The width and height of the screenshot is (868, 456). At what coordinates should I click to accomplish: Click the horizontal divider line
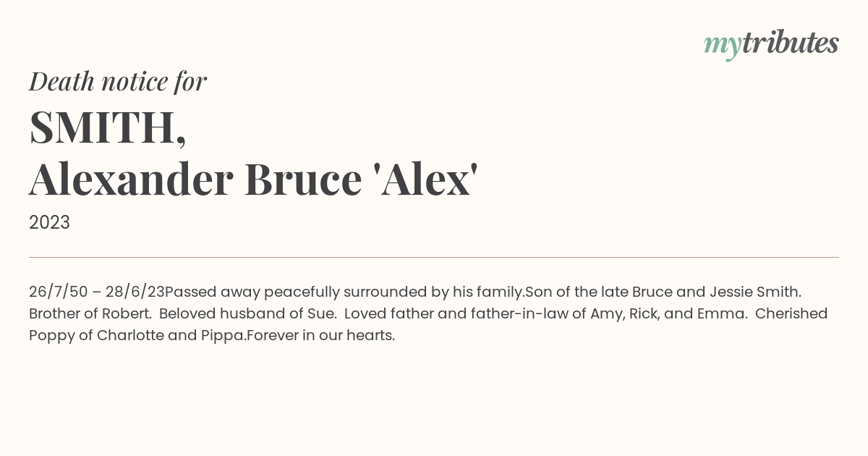pyautogui.click(x=434, y=257)
